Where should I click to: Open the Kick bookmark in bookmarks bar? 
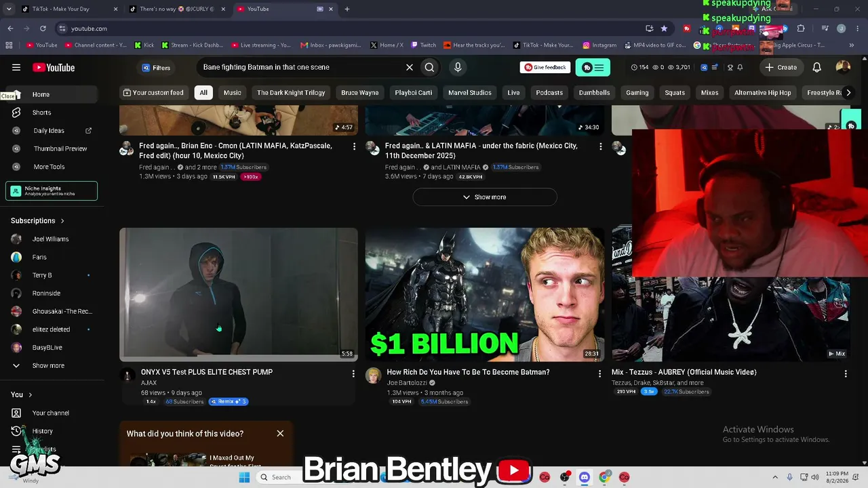144,45
